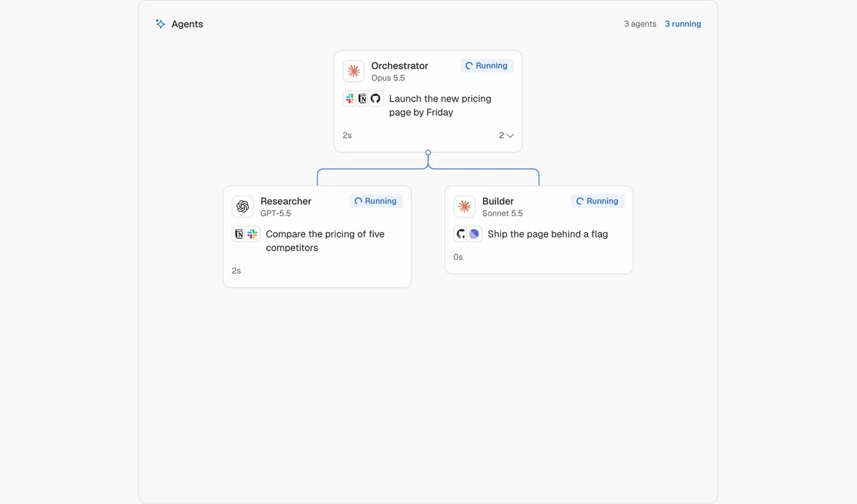857x504 pixels.
Task: Select the "Researcher" agent name
Action: click(285, 201)
